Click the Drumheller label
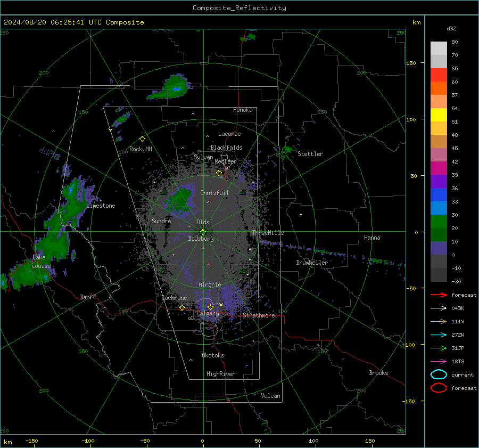 click(x=312, y=263)
